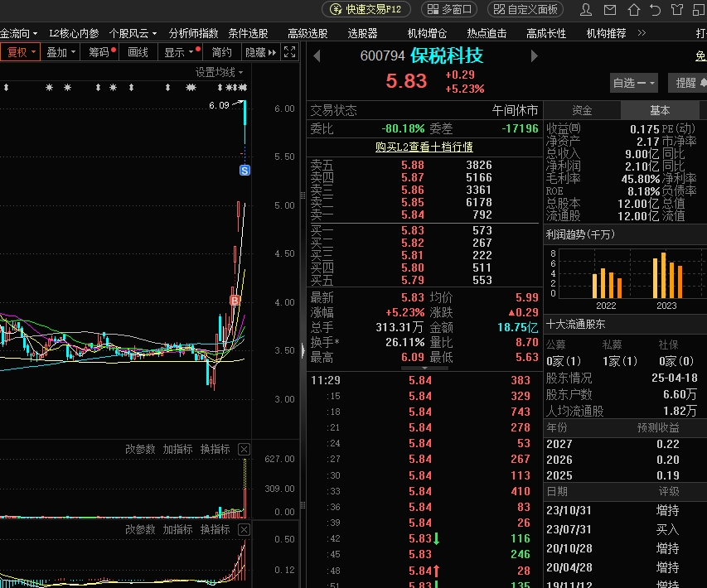Open the skin shirt icon
This screenshot has height=588, width=707.
click(677, 9)
